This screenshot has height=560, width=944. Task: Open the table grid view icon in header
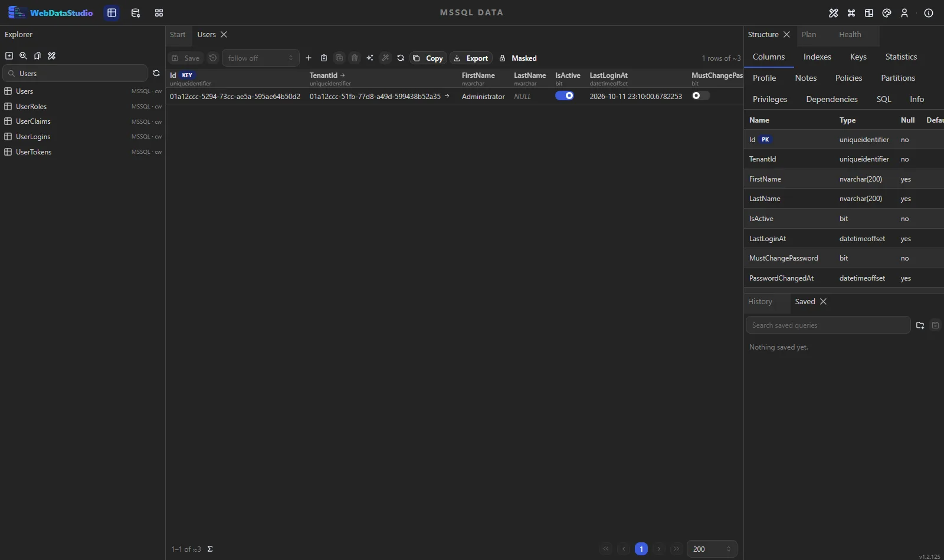[x=112, y=13]
